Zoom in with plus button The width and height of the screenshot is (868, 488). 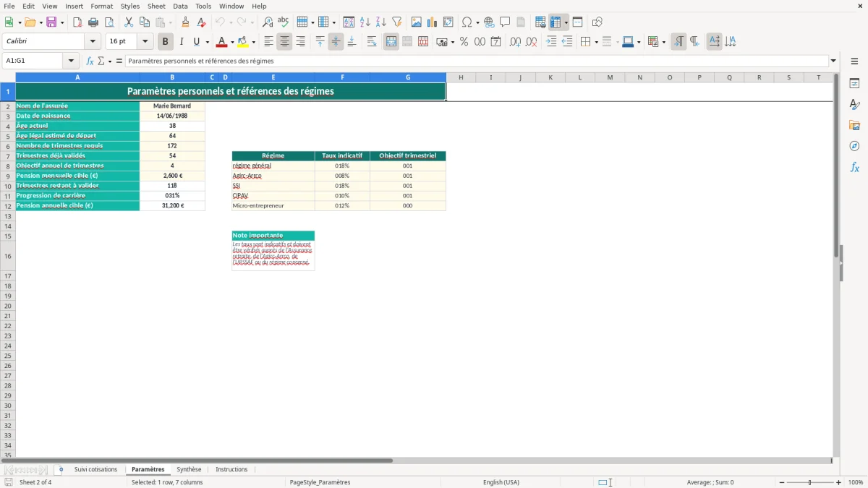point(838,482)
